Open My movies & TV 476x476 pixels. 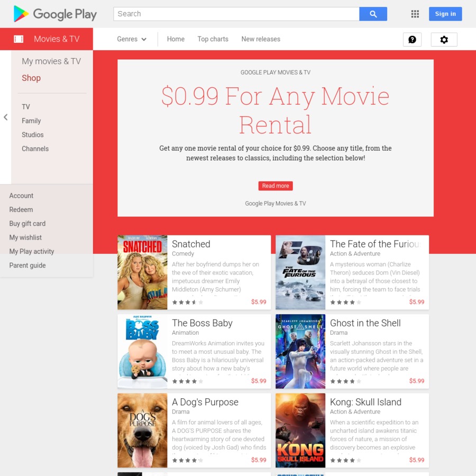[51, 61]
